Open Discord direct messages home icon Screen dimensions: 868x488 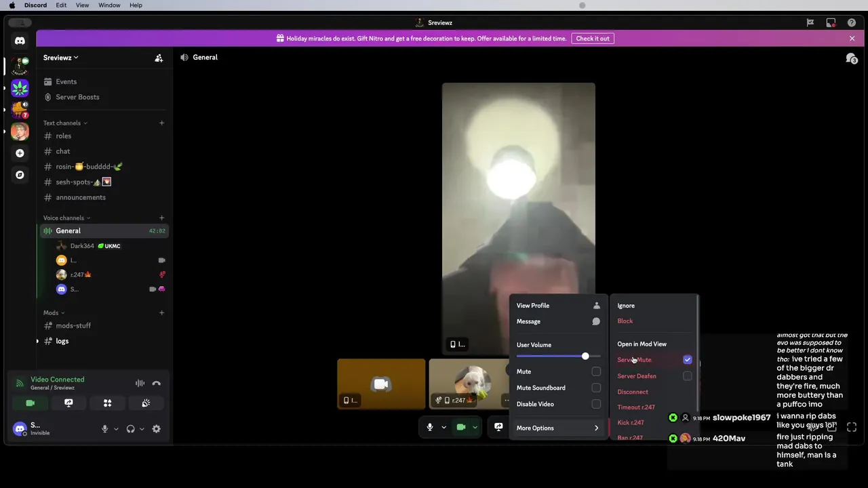(20, 41)
